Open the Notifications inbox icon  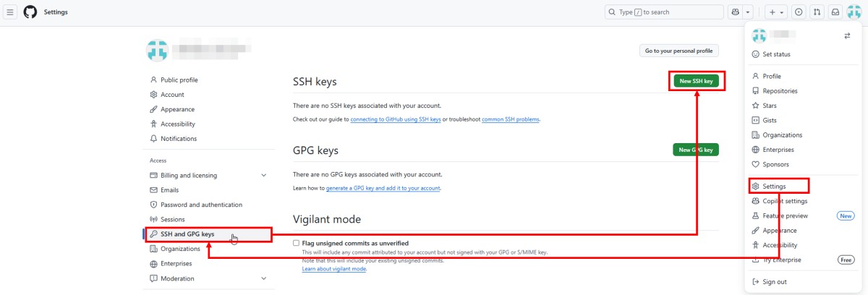[835, 12]
